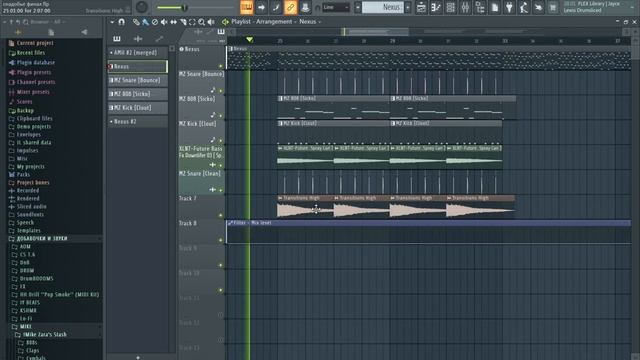Viewport: 640px width, 360px height.
Task: Mute the MZ 808 [Sicko] track
Action: click(x=221, y=116)
